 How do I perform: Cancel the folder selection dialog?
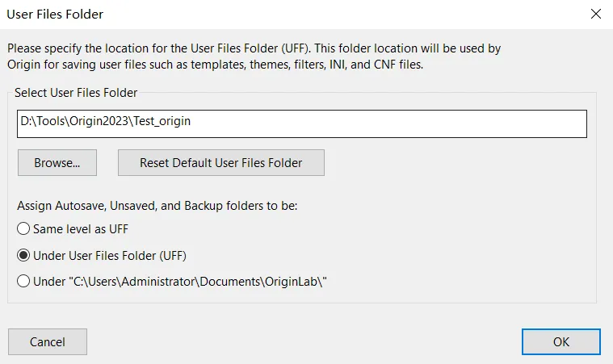click(48, 341)
